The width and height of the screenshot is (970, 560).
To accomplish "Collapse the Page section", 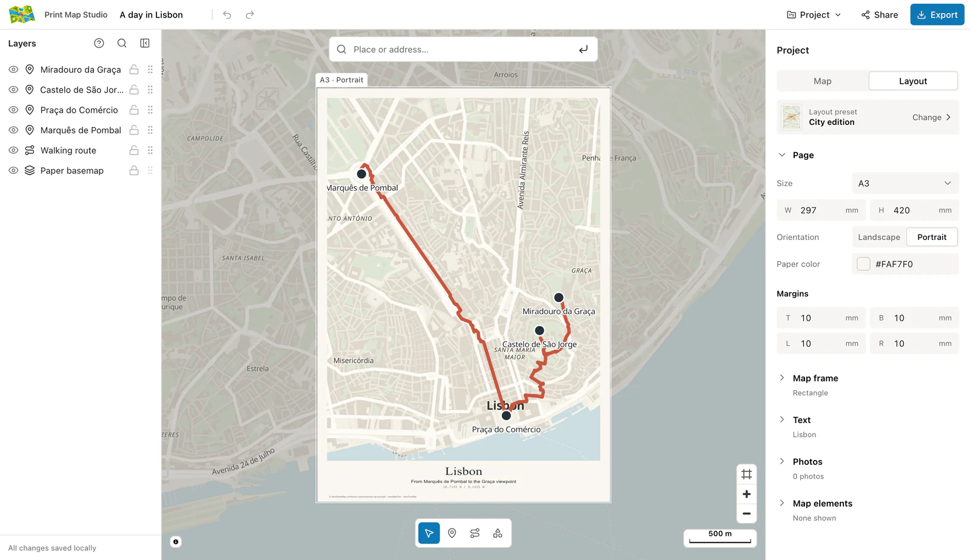I will point(782,155).
